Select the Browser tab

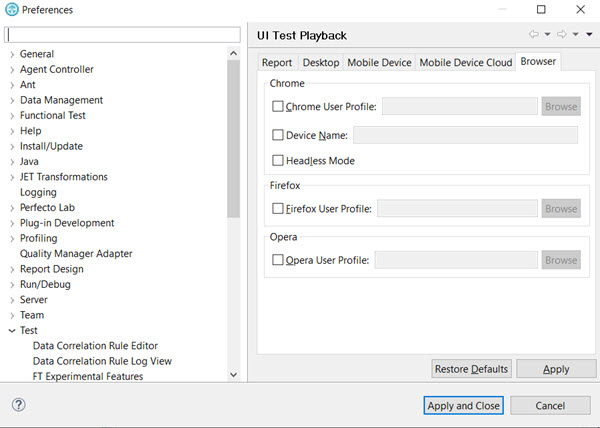[538, 61]
